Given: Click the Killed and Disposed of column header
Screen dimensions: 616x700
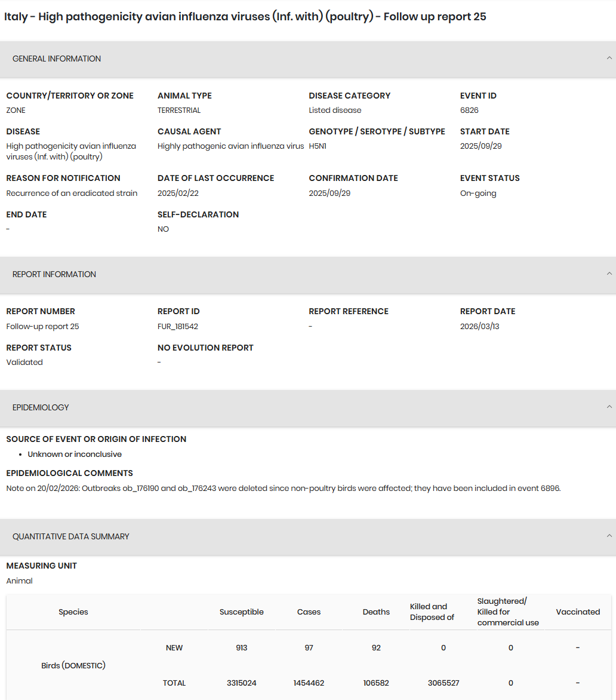Looking at the screenshot, I should pos(432,612).
